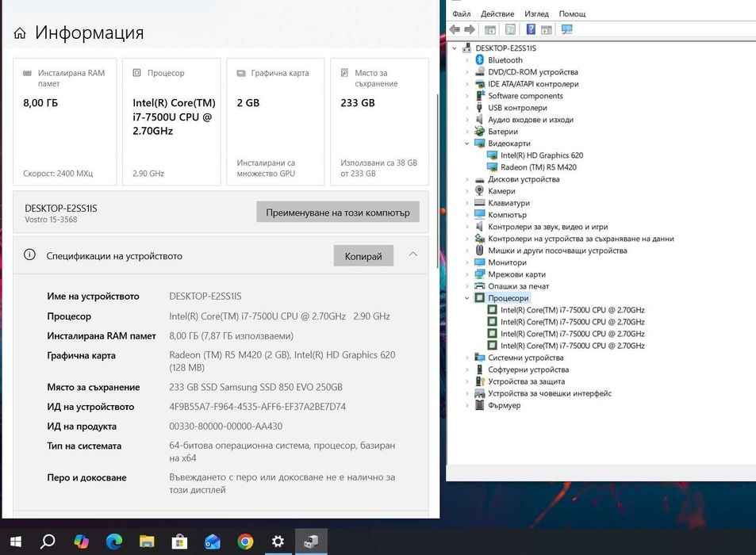Open Помощ menu
The height and width of the screenshot is (555, 756).
pos(572,13)
